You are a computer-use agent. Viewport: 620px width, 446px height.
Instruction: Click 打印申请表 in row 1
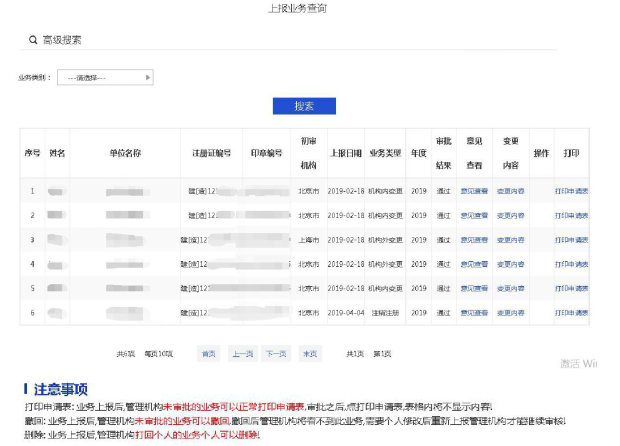click(x=572, y=190)
